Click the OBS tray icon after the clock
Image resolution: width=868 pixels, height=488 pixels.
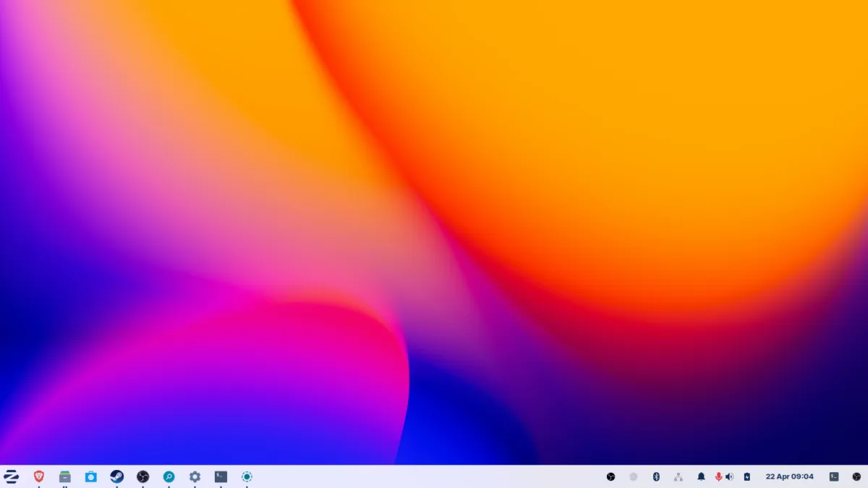pos(856,476)
